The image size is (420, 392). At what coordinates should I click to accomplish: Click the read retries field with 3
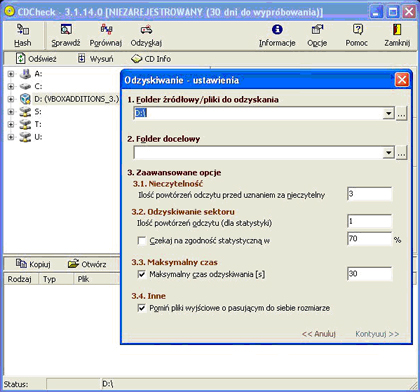(x=369, y=194)
